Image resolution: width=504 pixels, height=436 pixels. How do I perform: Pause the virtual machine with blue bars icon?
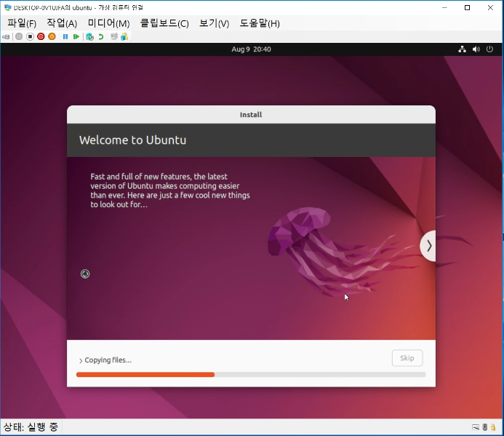click(65, 36)
